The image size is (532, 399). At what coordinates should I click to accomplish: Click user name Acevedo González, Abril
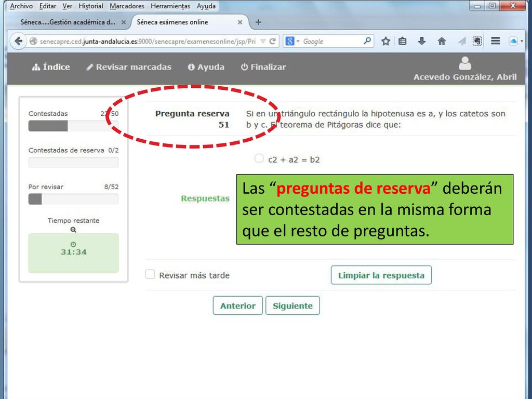[465, 77]
